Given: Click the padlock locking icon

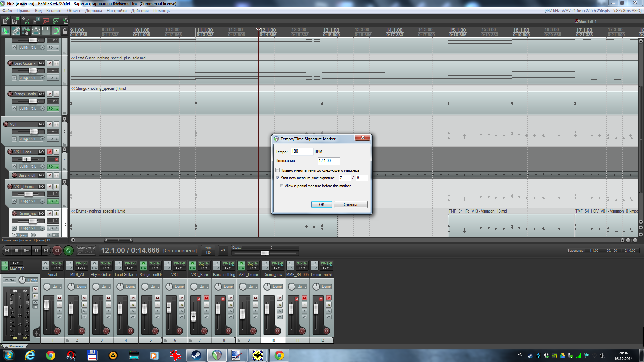Looking at the screenshot, I should click(x=65, y=31).
